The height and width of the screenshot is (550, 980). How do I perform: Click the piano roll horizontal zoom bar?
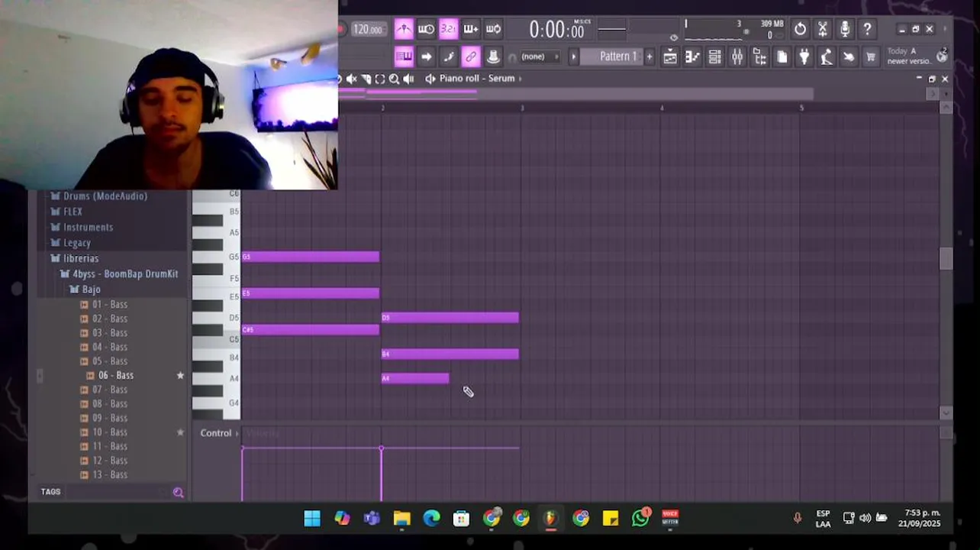point(576,94)
